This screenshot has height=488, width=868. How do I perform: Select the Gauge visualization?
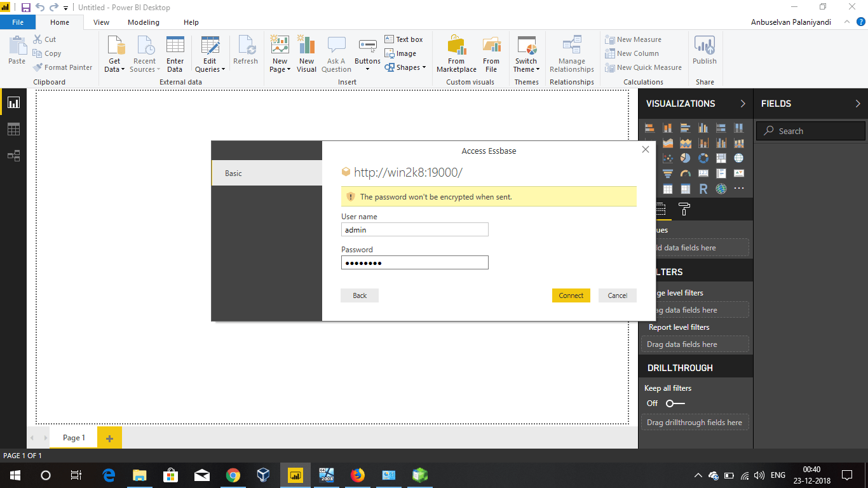click(x=686, y=173)
